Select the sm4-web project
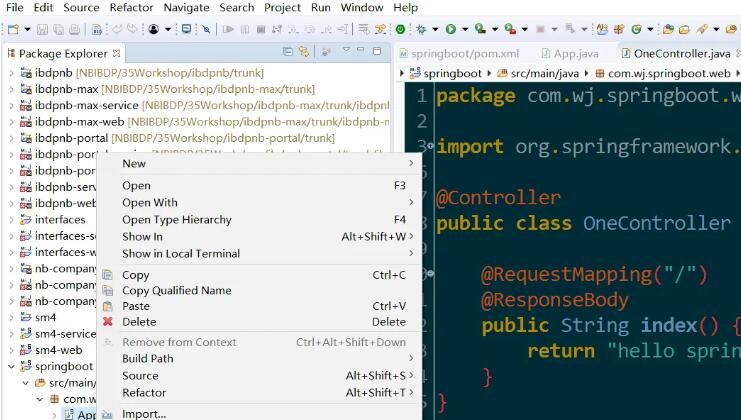This screenshot has height=420, width=741. [x=59, y=350]
